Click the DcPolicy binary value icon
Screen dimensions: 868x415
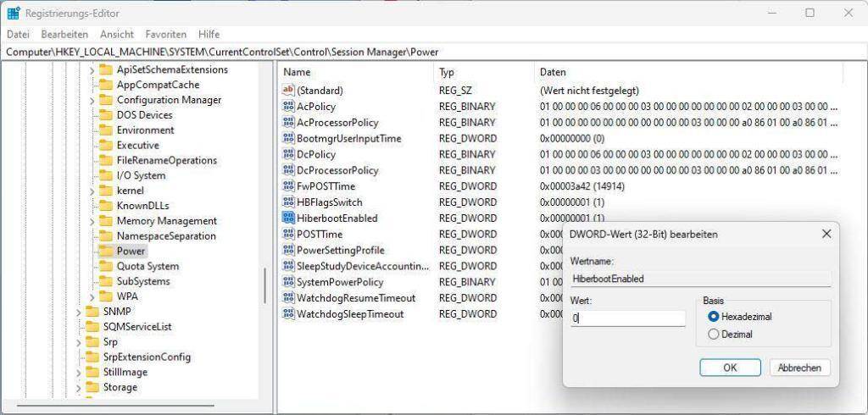click(288, 154)
